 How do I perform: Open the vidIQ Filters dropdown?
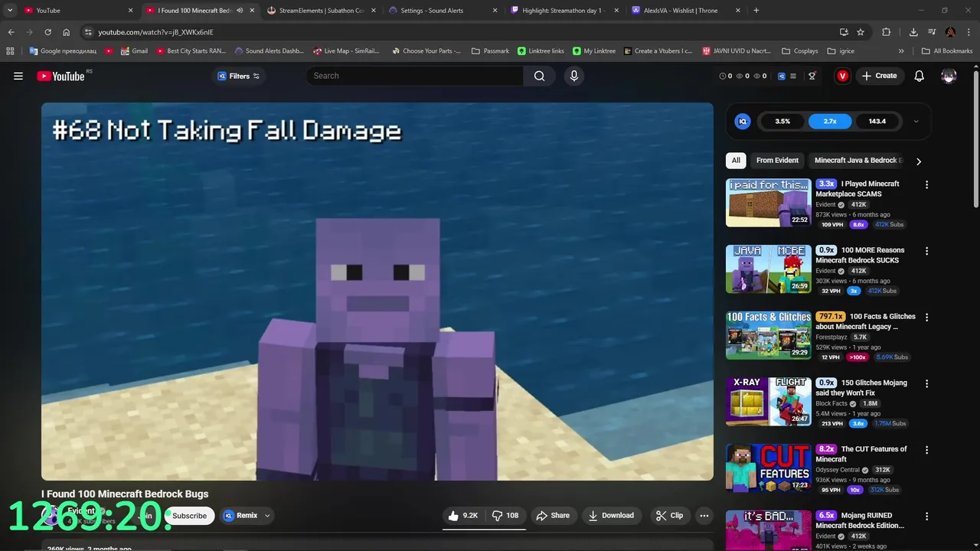click(239, 76)
